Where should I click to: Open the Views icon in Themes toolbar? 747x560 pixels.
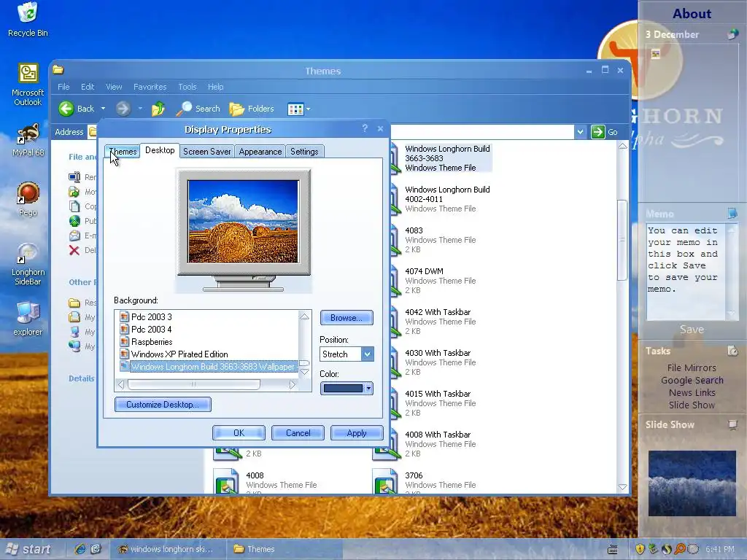(x=295, y=109)
